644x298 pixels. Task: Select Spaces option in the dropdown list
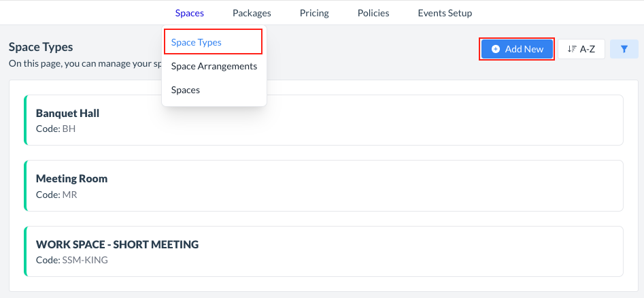[x=186, y=90]
